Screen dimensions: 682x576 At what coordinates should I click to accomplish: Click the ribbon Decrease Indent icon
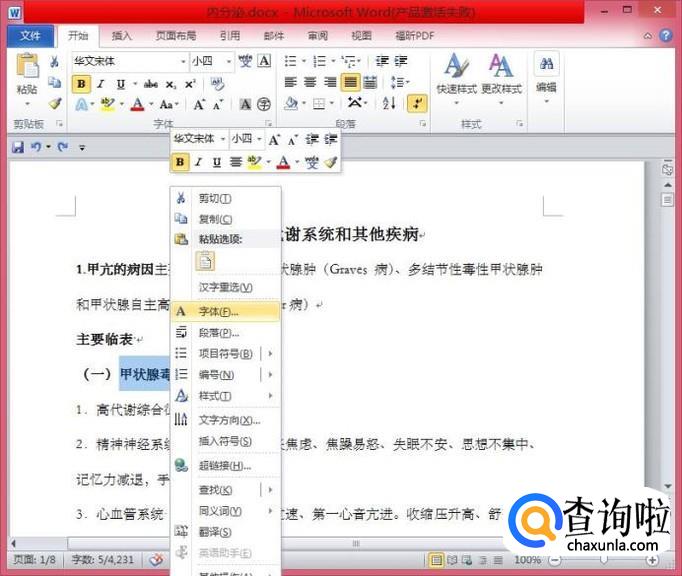(382, 61)
